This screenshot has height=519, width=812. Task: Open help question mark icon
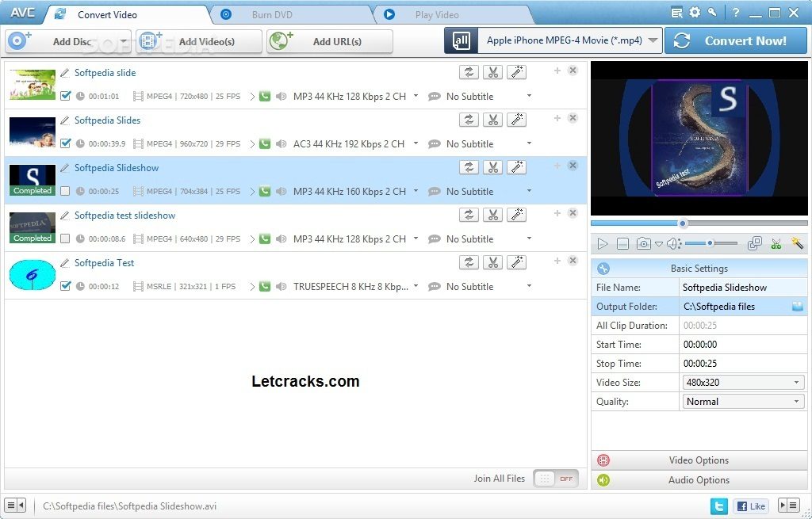pyautogui.click(x=736, y=13)
